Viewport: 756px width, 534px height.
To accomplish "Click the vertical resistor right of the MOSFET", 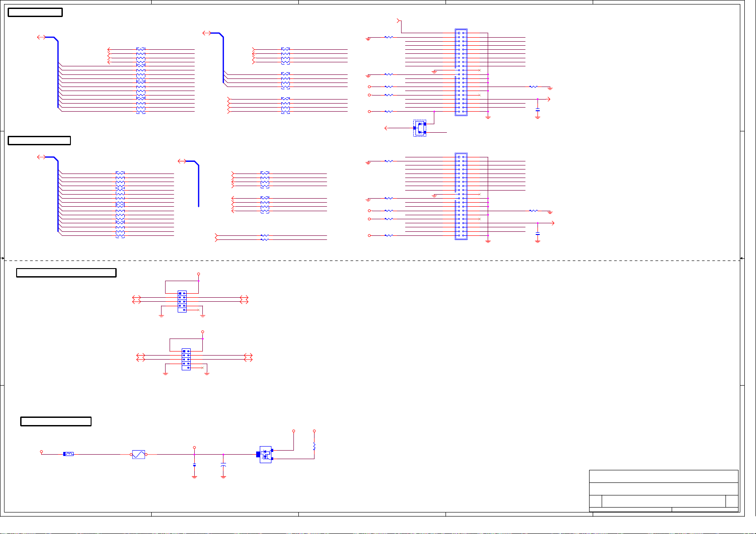I will [x=314, y=446].
